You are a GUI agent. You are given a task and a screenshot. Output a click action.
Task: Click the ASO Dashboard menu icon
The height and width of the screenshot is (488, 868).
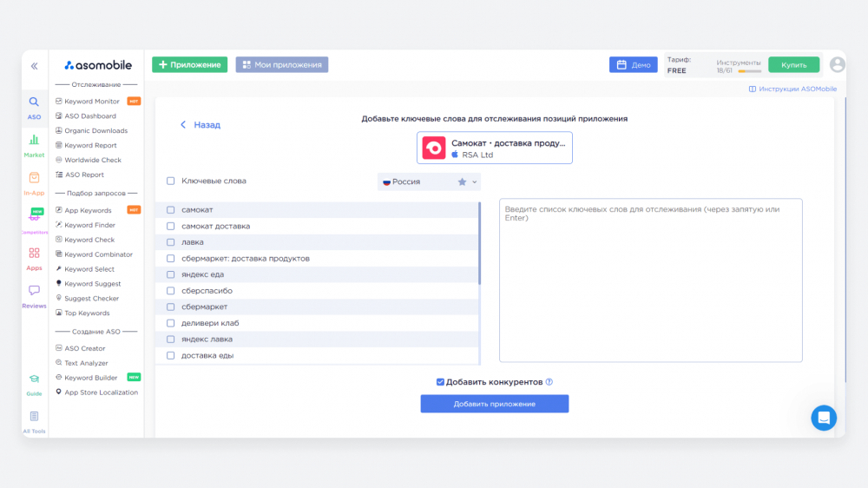click(x=59, y=115)
